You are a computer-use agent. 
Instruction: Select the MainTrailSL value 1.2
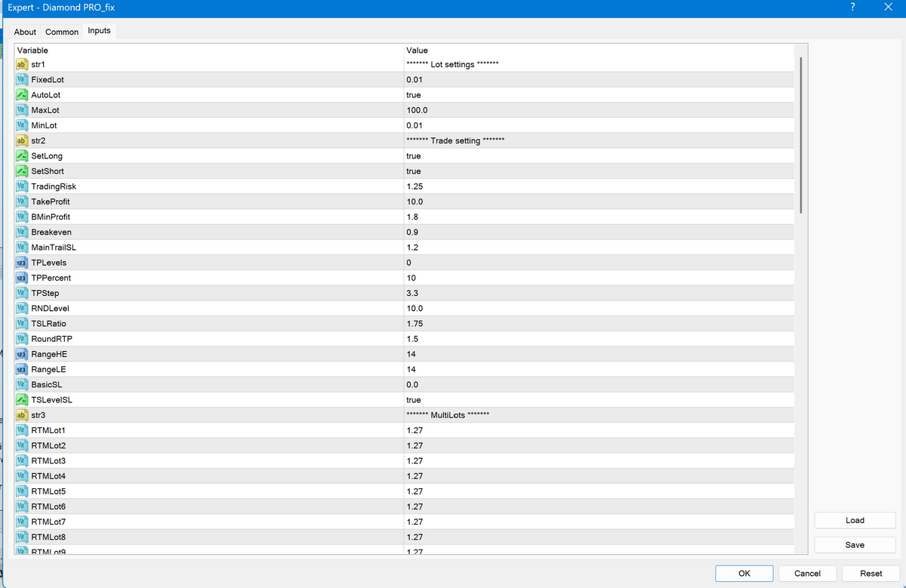coord(412,248)
